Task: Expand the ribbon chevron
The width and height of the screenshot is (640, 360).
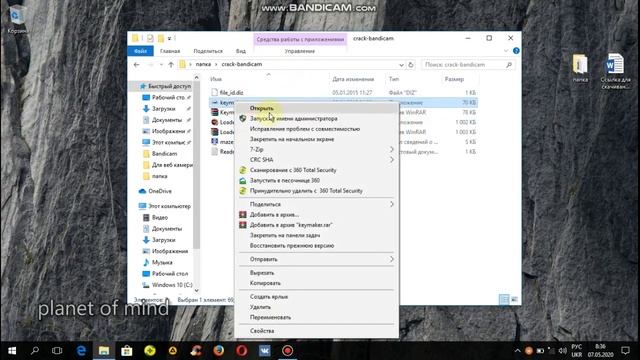Action: click(506, 51)
